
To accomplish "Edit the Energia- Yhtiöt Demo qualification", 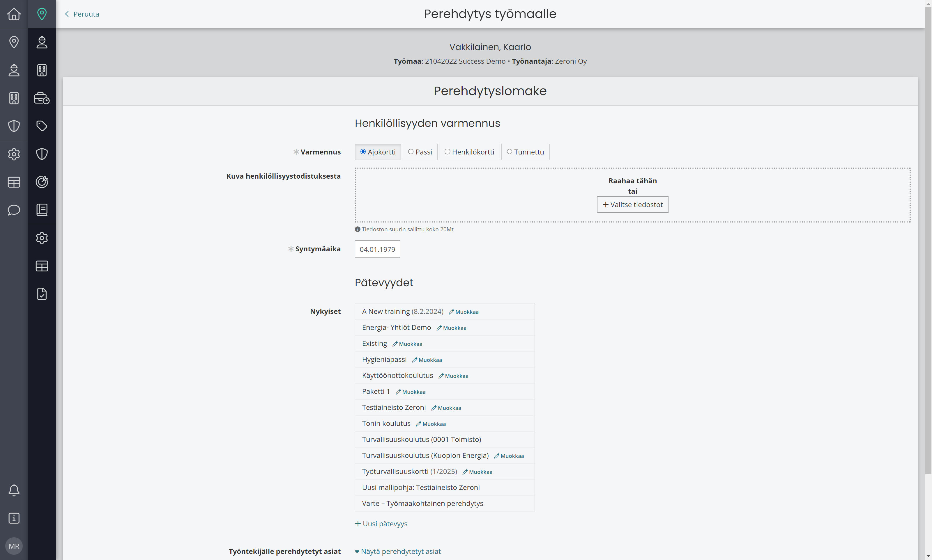I will [x=451, y=328].
